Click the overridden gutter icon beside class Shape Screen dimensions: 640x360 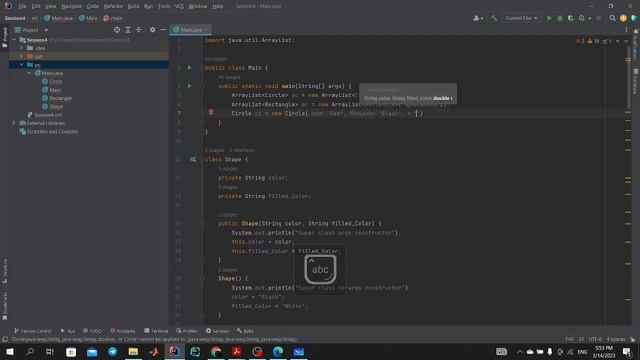pyautogui.click(x=193, y=160)
